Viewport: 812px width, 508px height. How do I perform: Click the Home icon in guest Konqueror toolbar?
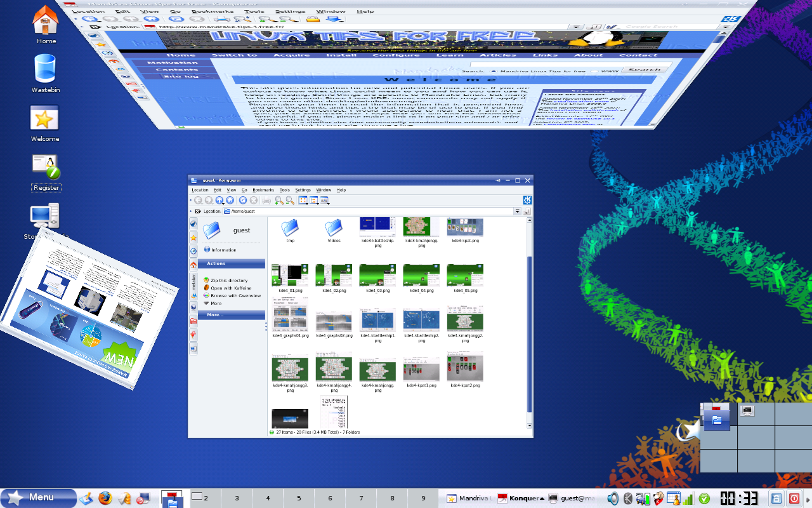[230, 200]
